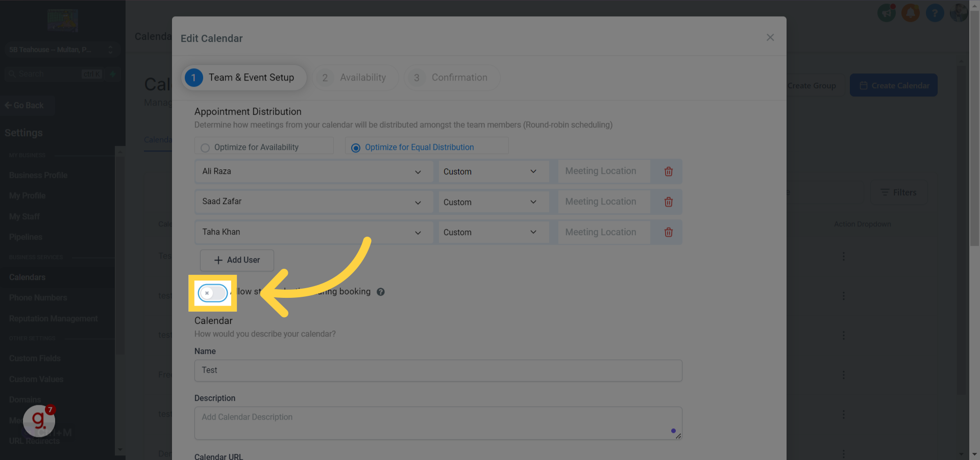Open My Staff settings
The width and height of the screenshot is (980, 460).
pyautogui.click(x=24, y=216)
